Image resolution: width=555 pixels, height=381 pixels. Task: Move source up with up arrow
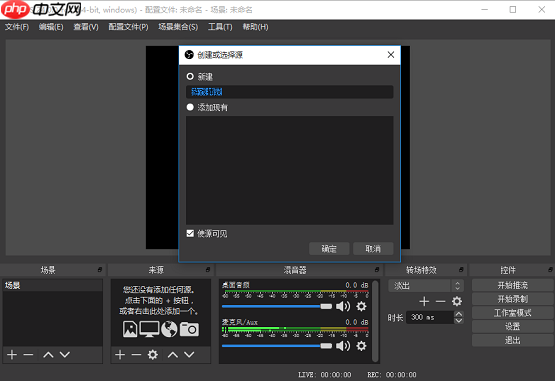pos(173,354)
